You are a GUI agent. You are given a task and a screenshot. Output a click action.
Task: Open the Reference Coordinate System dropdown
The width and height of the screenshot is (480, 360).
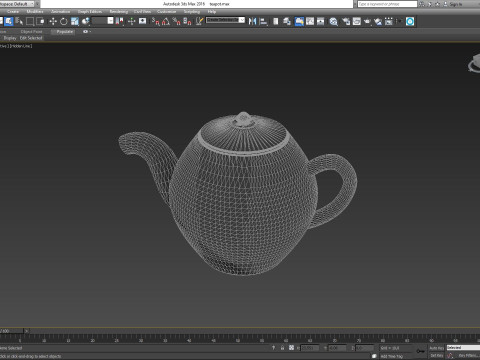(103, 21)
